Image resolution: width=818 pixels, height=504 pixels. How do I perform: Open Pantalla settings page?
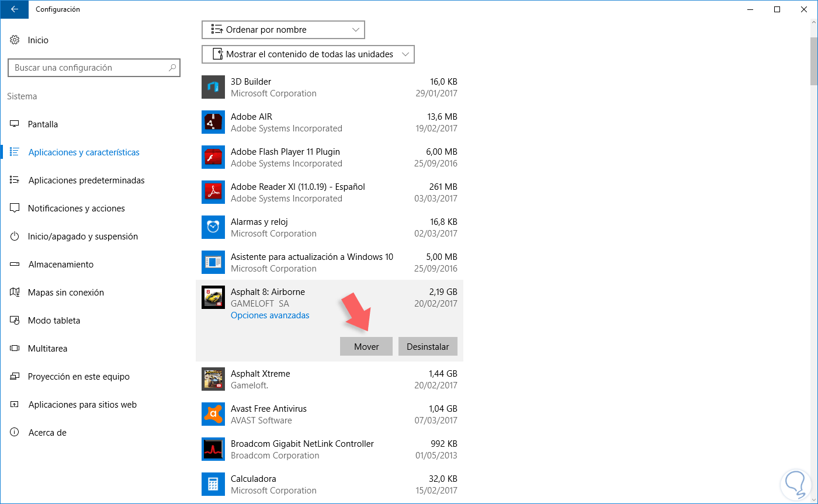coord(43,124)
